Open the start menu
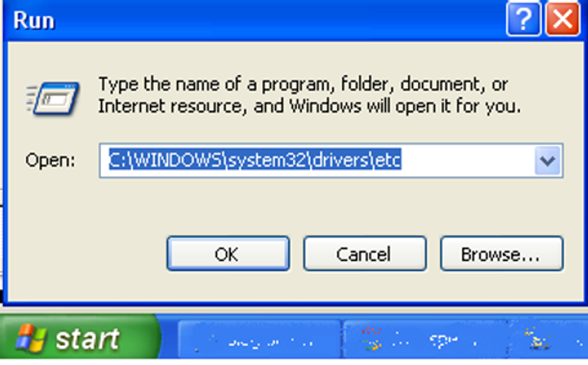The width and height of the screenshot is (588, 365). (80, 337)
